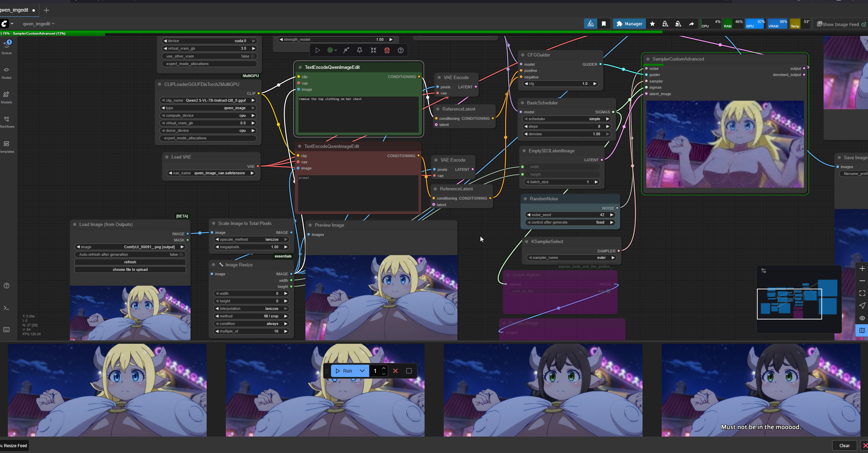868x453 pixels.
Task: Click the refresh button in Load Image
Action: pos(130,262)
